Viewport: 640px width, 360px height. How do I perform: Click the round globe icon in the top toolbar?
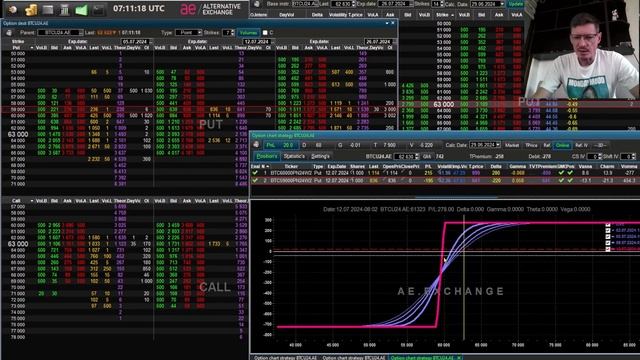[x=13, y=9]
